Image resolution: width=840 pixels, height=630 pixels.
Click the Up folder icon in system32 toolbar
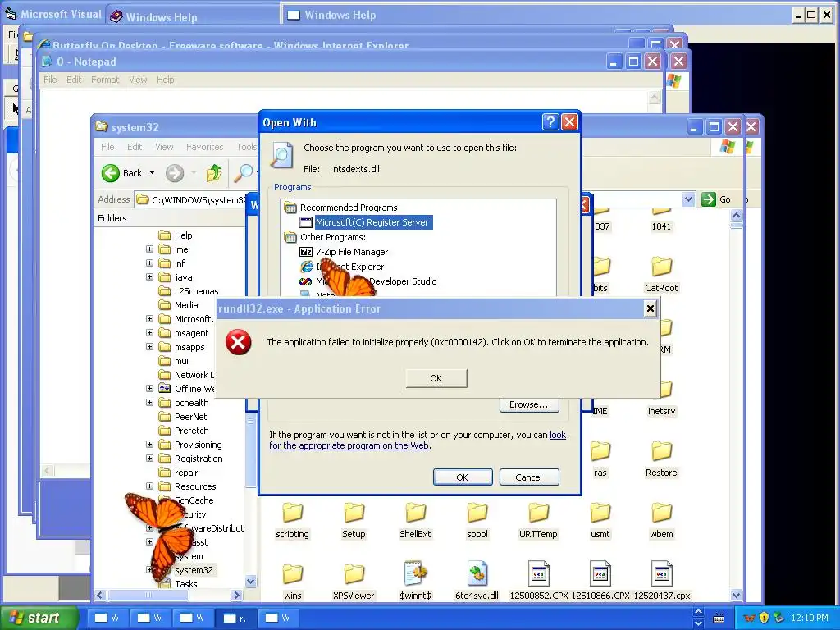point(214,173)
